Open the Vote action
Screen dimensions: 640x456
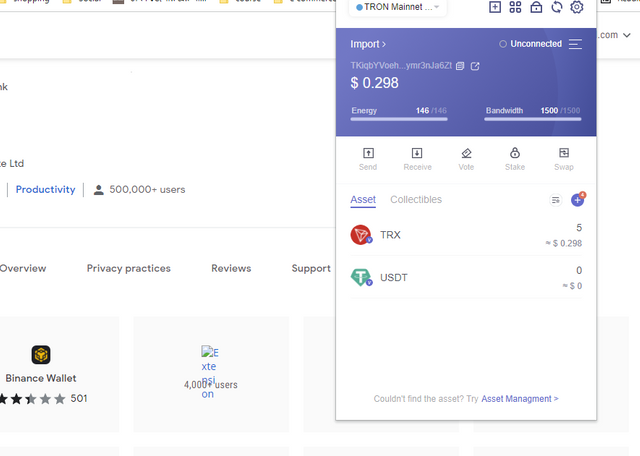466,159
